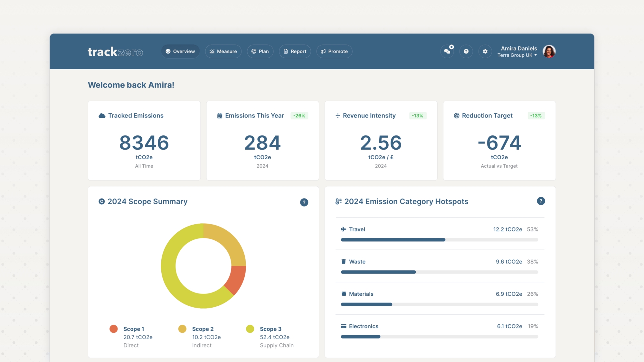Click the Waste trash bin icon
This screenshot has height=362, width=644.
click(344, 262)
